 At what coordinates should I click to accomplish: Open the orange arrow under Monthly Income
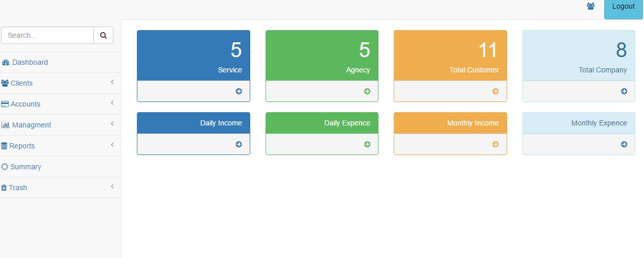[x=495, y=144]
